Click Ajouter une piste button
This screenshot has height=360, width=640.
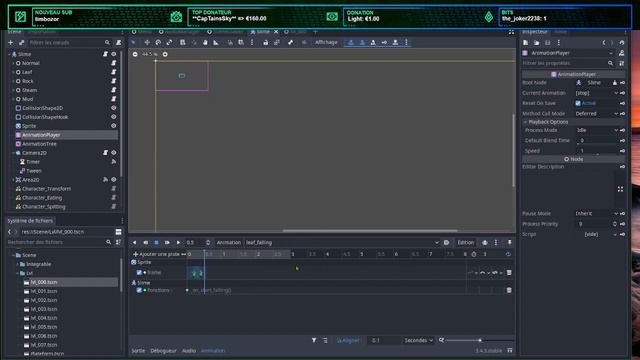156,254
